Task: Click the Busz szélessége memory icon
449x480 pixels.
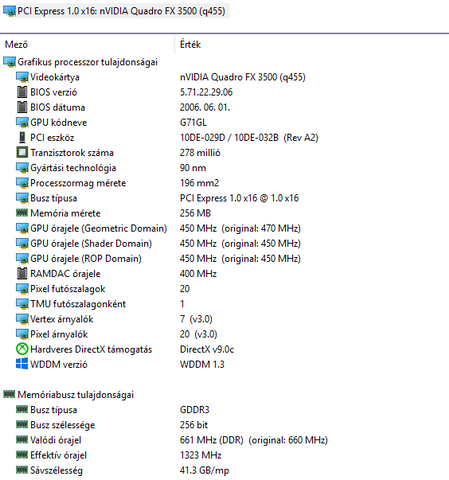Action: (x=22, y=424)
